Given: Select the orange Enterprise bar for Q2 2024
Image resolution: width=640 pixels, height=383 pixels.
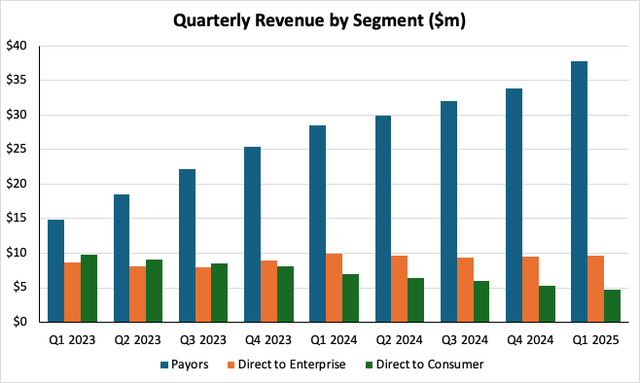Looking at the screenshot, I should tap(400, 289).
